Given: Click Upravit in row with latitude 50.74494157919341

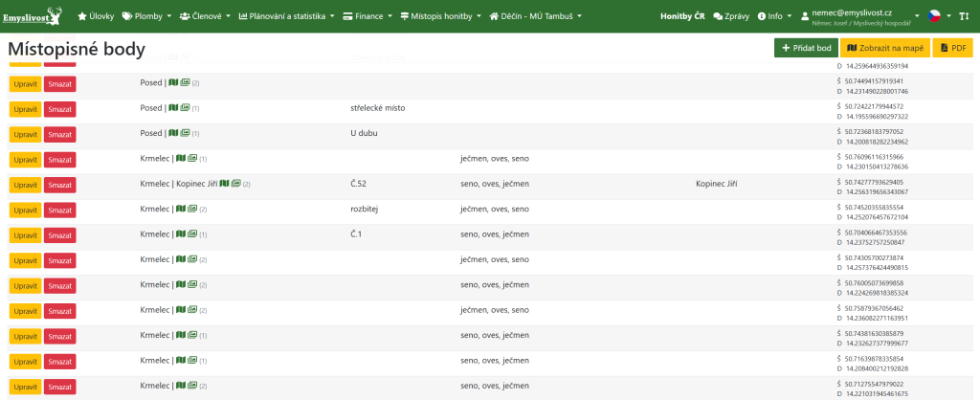Looking at the screenshot, I should click(26, 84).
